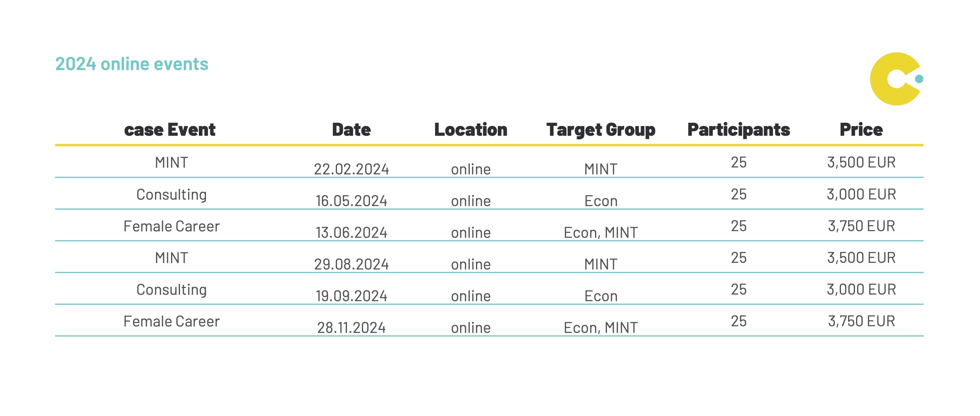The height and width of the screenshot is (416, 980).
Task: Click the 'Price' column header
Action: (x=861, y=130)
